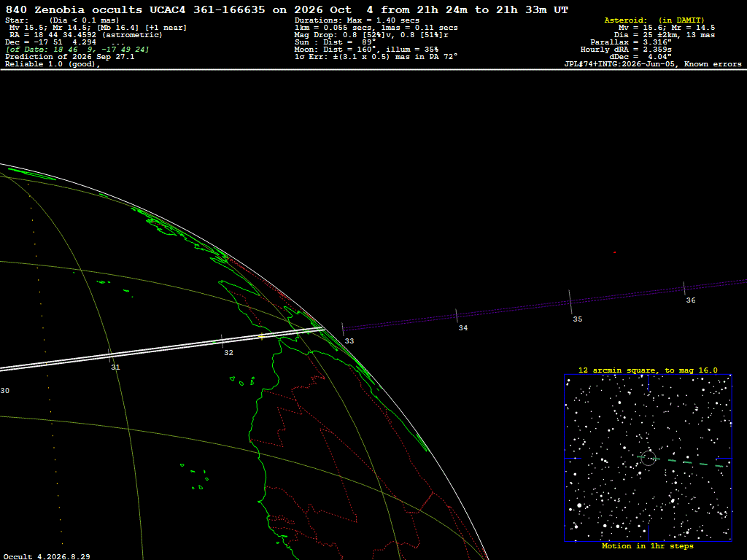The height and width of the screenshot is (560, 747).
Task: Click the green dashed asteroid motion line
Action: (682, 462)
